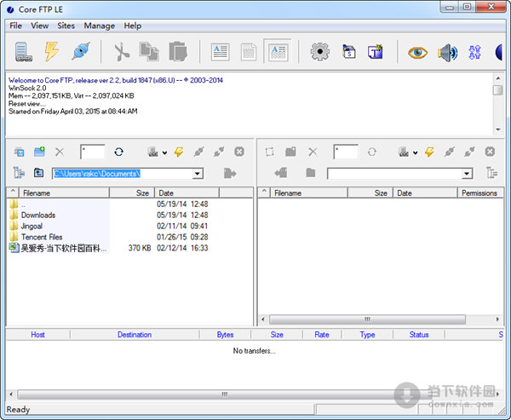Click the remote new folder icon
The width and height of the screenshot is (511, 420).
point(290,152)
